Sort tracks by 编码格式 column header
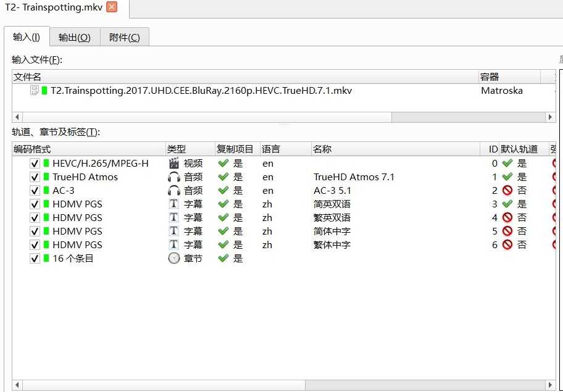The width and height of the screenshot is (563, 392). pyautogui.click(x=32, y=149)
